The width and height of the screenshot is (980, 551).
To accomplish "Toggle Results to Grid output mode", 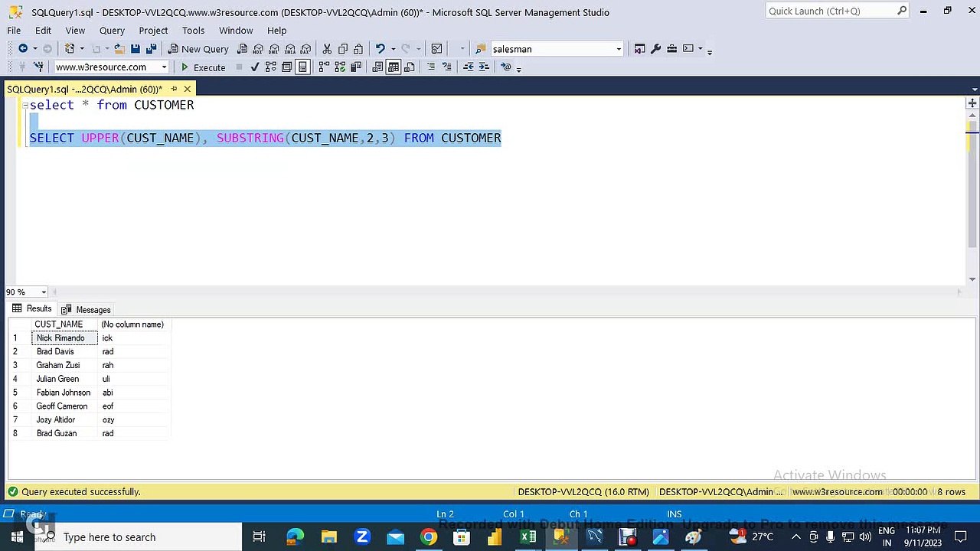I will pyautogui.click(x=394, y=67).
